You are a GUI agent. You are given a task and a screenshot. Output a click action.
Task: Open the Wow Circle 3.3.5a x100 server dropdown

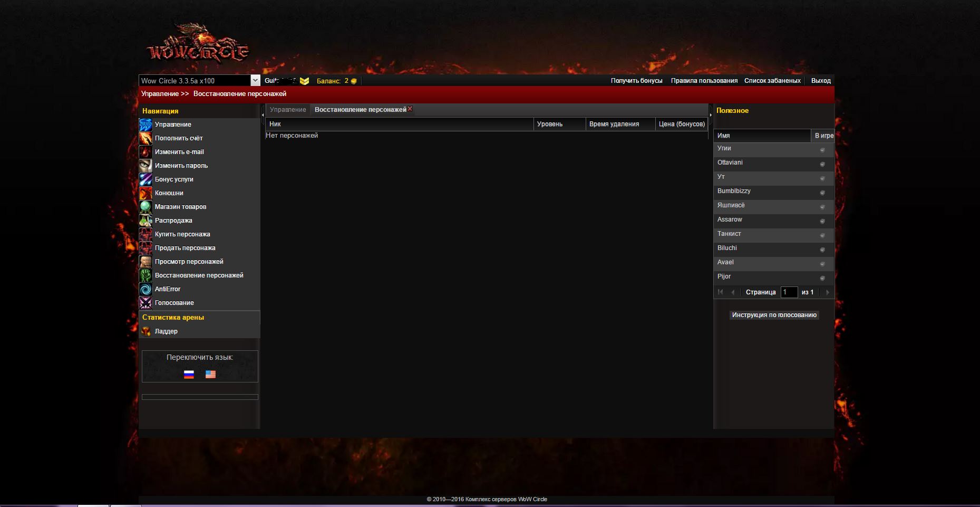point(255,81)
